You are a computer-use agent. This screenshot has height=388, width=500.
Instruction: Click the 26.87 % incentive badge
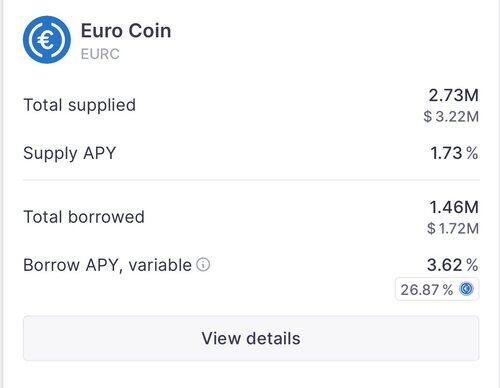(x=437, y=289)
